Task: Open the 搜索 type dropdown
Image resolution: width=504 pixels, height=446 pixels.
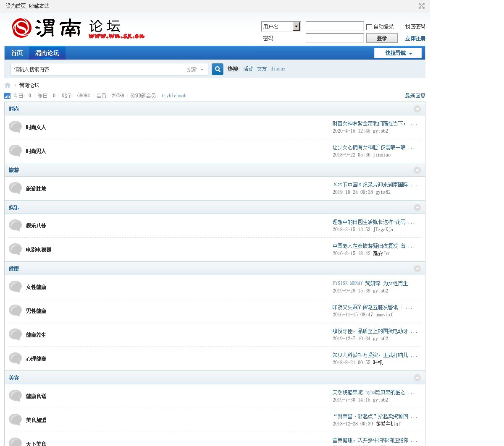Action: [195, 69]
